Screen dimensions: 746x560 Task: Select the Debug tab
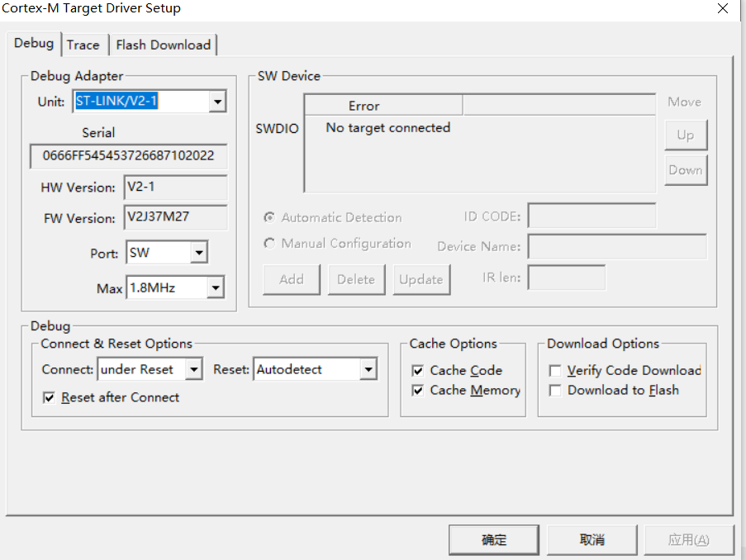34,43
